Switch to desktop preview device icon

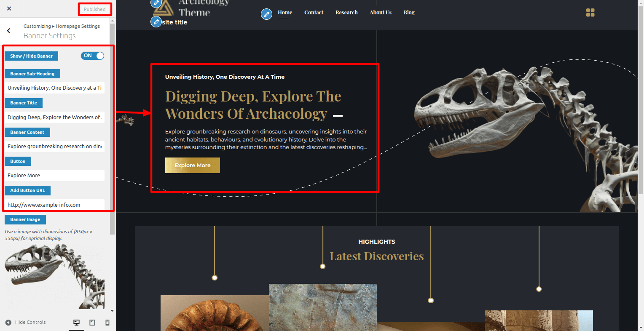coord(76,323)
